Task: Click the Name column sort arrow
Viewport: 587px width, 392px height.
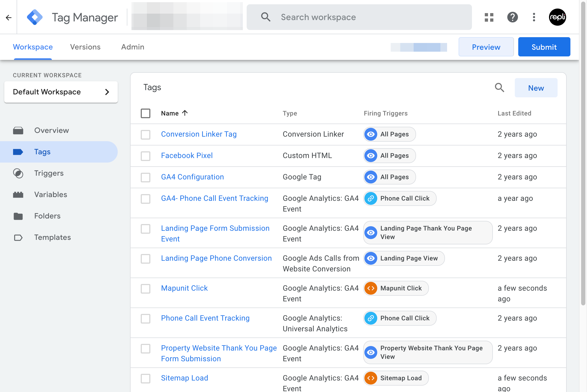Action: (x=185, y=113)
